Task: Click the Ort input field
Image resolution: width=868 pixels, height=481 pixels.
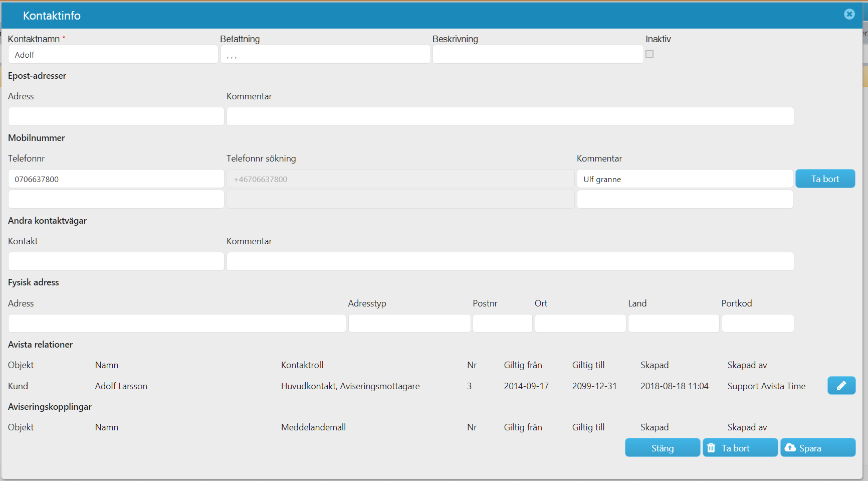Action: [x=580, y=324]
